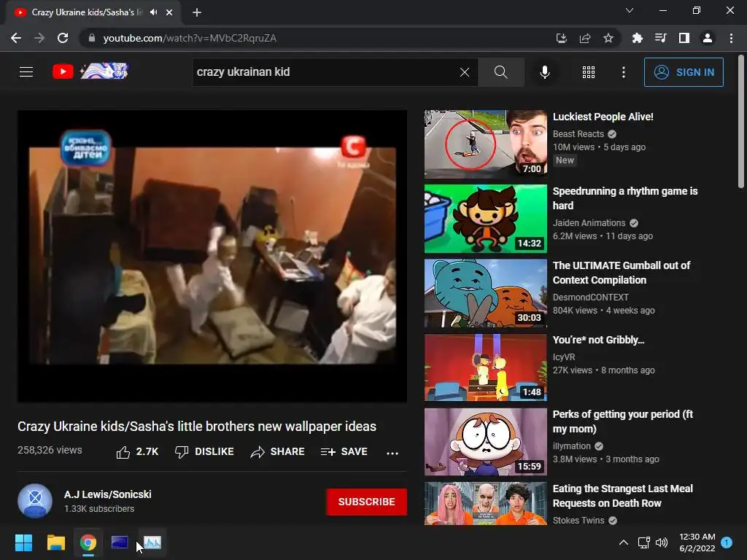Open File Explorer from taskbar
Viewport: 747px width, 560px height.
(x=55, y=542)
